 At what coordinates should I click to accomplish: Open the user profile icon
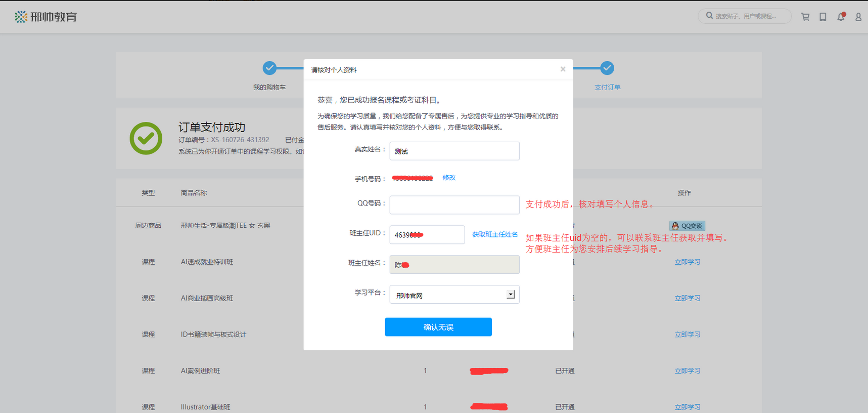click(858, 17)
